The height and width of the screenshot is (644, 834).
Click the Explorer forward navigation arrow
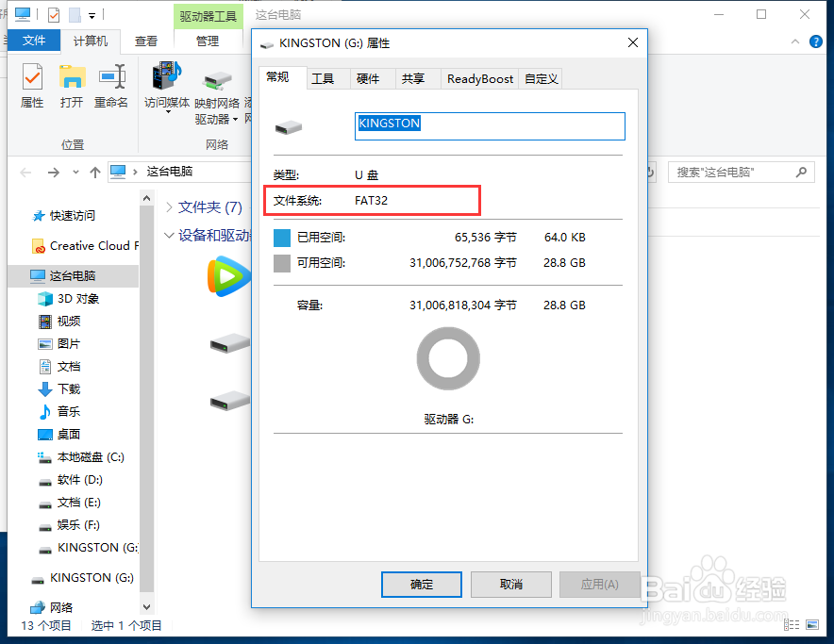pos(53,173)
